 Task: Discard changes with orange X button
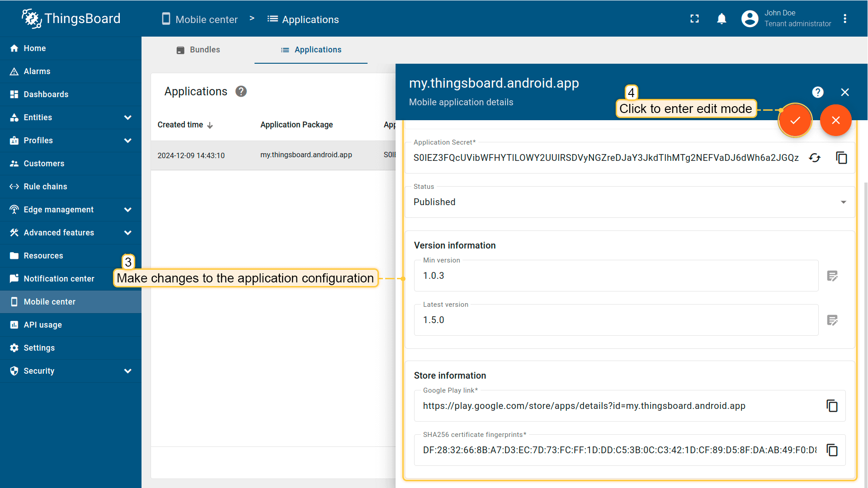point(835,120)
